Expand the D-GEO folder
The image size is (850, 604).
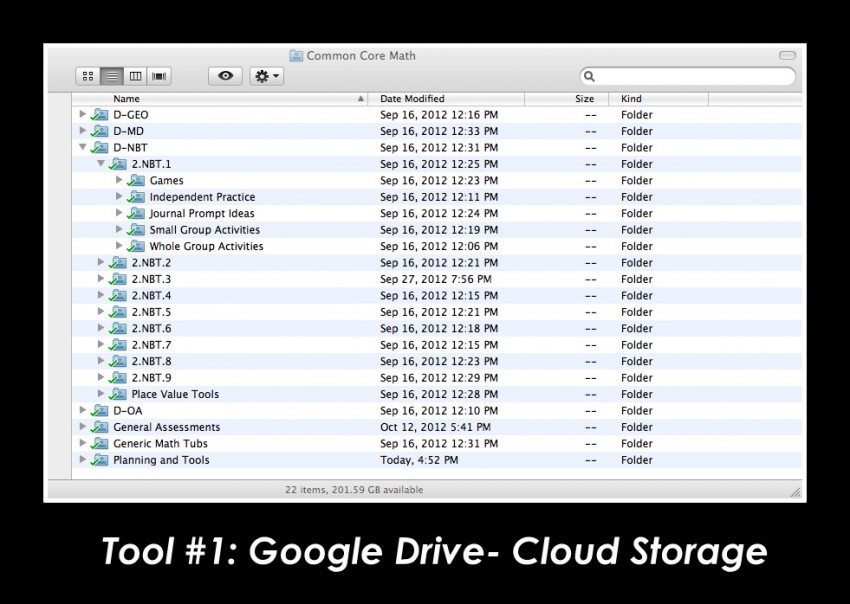(82, 114)
